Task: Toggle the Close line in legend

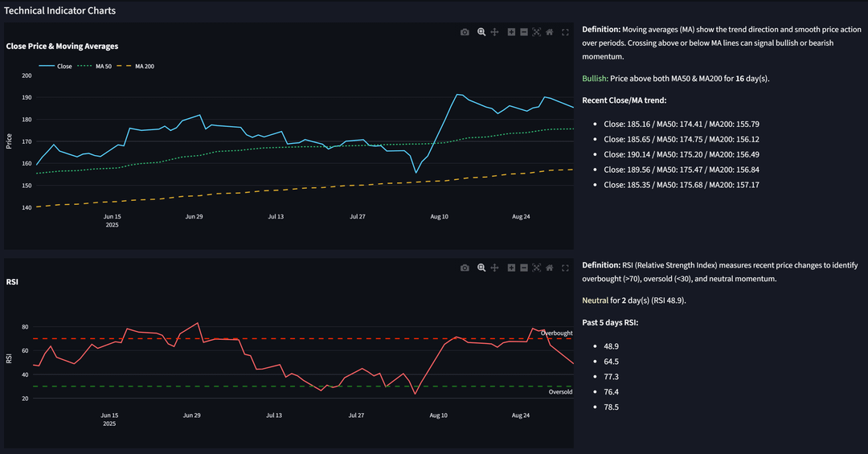Action: tap(55, 67)
